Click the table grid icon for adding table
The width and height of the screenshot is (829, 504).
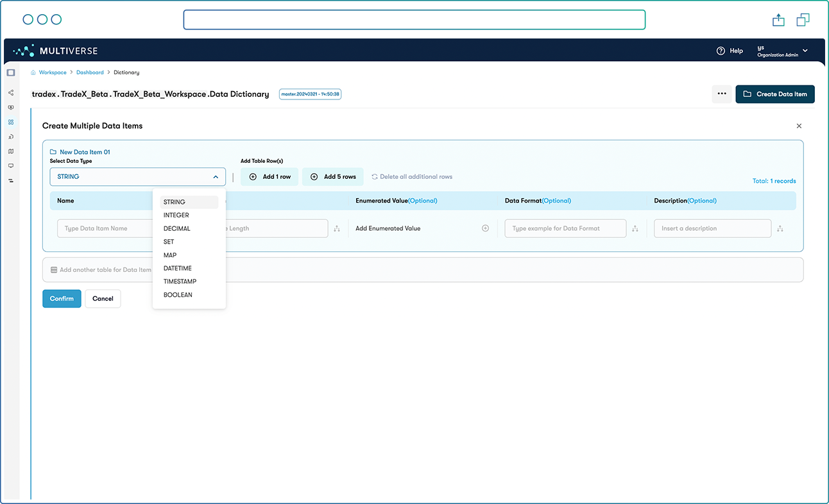coord(54,270)
